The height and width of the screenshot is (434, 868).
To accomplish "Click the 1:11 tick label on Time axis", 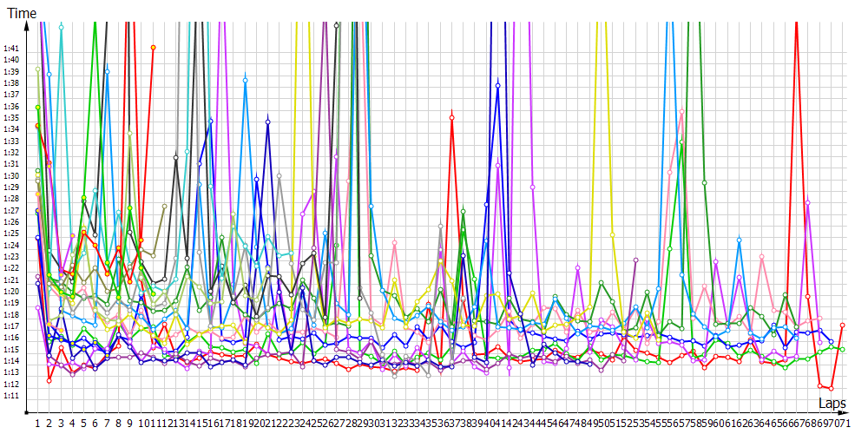I will click(11, 396).
